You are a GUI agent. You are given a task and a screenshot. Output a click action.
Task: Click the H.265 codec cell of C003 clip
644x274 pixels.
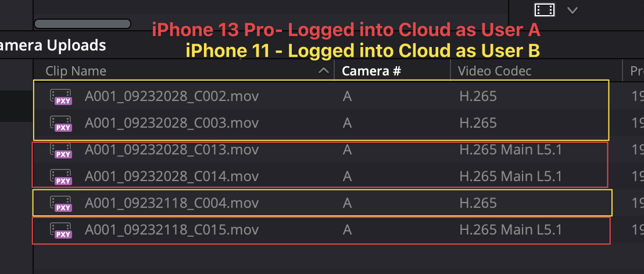click(478, 123)
